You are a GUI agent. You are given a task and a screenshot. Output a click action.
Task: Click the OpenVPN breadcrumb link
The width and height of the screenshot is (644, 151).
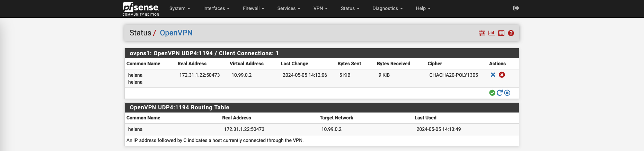coord(176,33)
